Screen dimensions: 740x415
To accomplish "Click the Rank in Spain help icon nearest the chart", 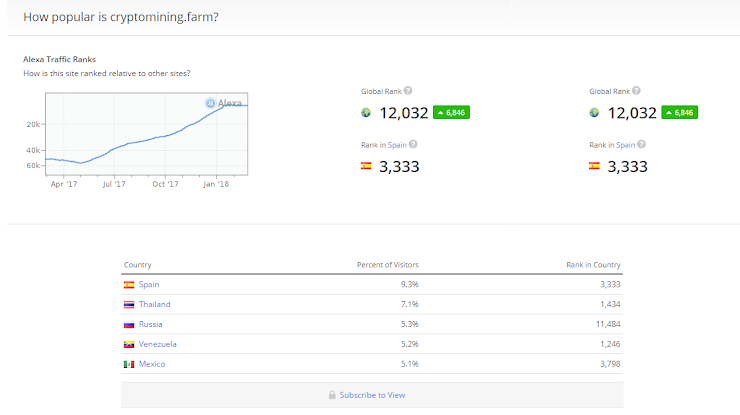I will pos(413,144).
